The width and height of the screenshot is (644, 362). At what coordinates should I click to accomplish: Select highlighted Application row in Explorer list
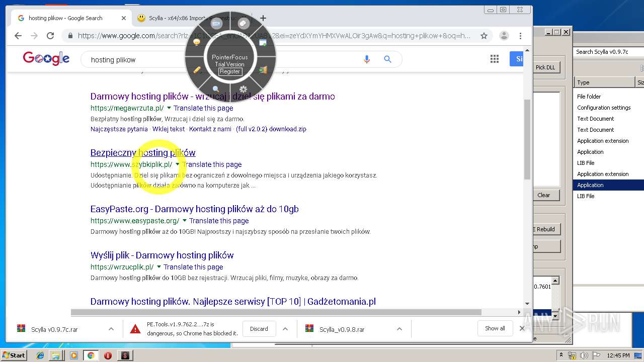point(608,185)
